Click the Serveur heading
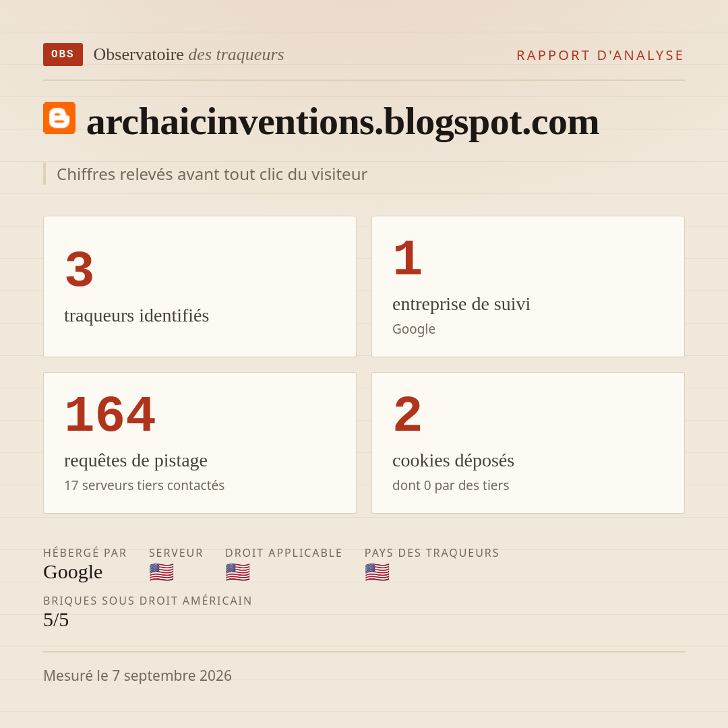This screenshot has height=728, width=728. (176, 553)
